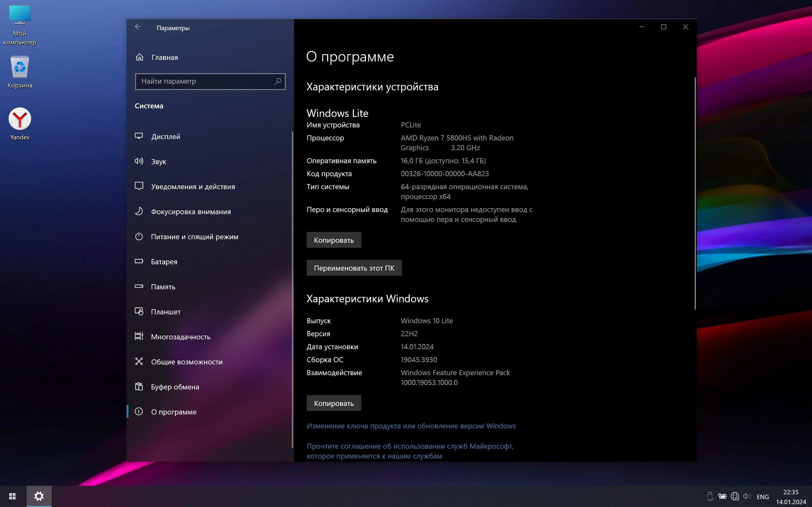Open Буфер обмена clipboard section

click(x=175, y=387)
